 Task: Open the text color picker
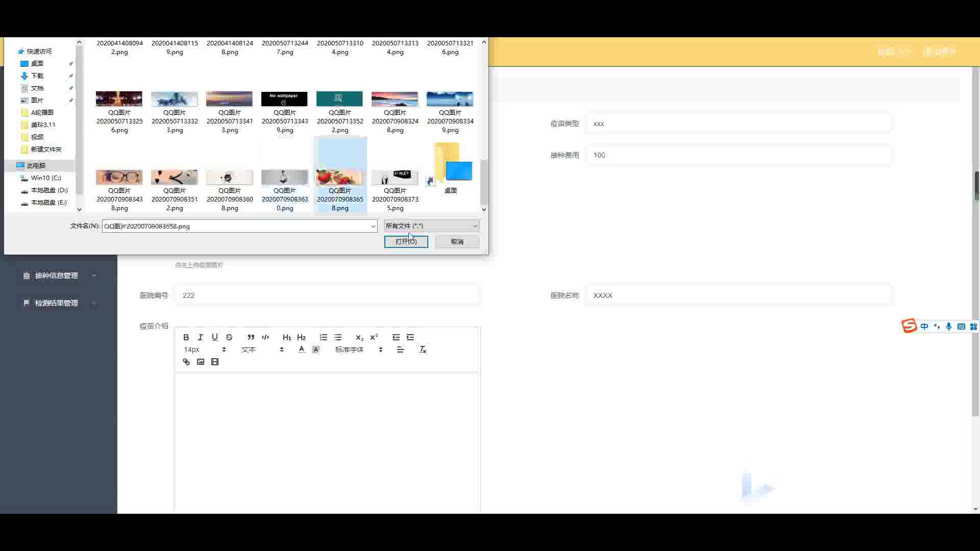(302, 349)
